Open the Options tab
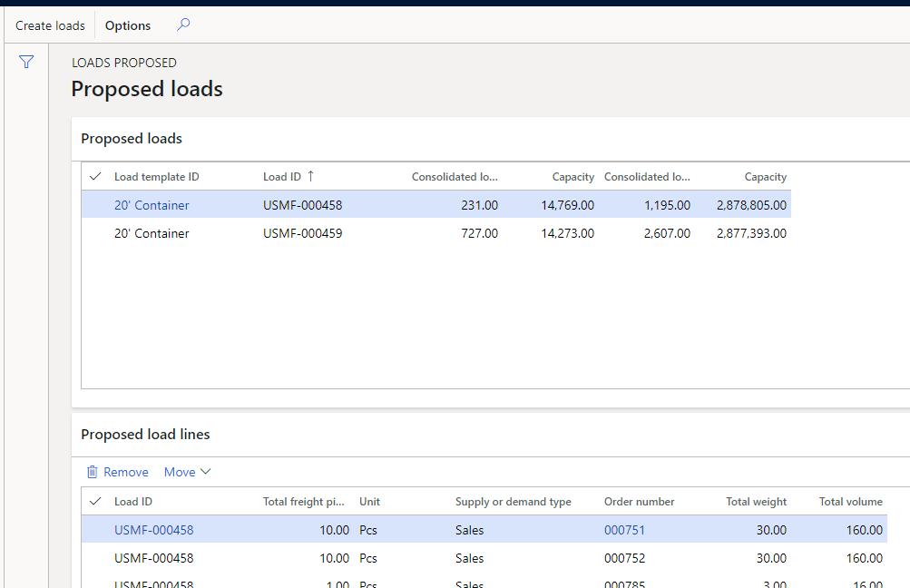The width and height of the screenshot is (910, 588). point(128,25)
